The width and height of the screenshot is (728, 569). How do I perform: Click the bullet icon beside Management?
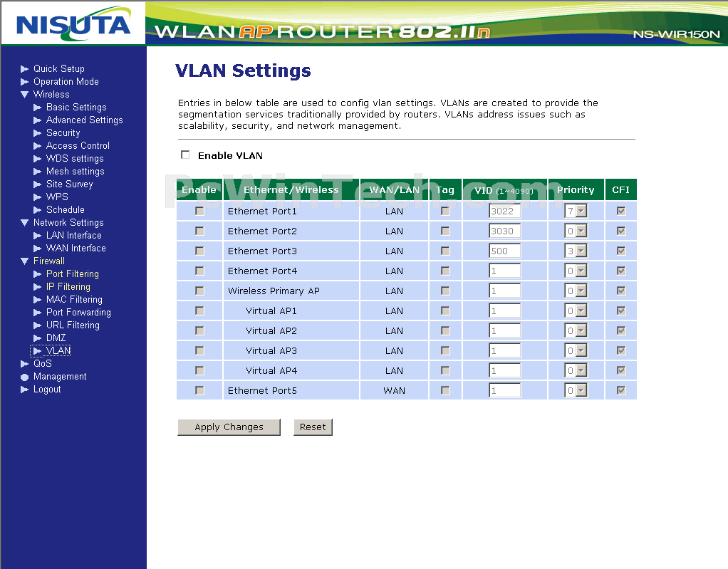click(x=25, y=377)
